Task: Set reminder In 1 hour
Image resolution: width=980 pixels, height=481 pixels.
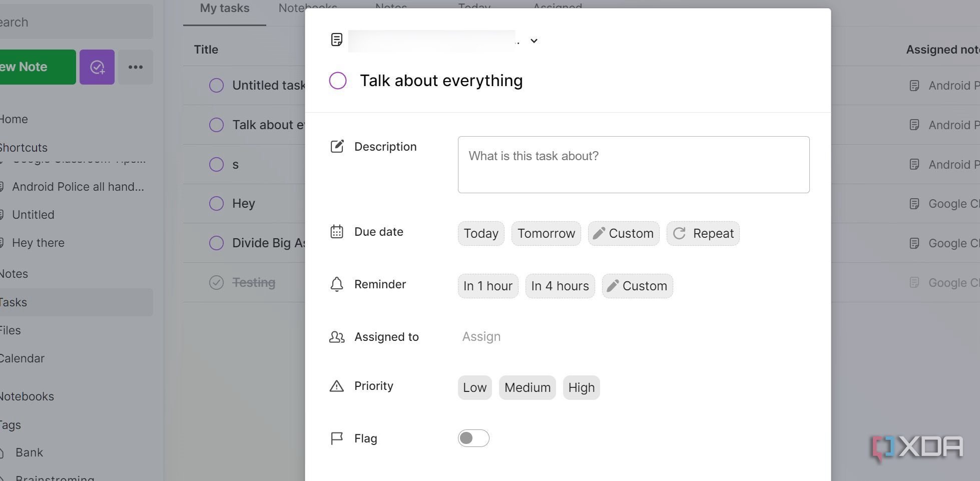Action: click(x=488, y=286)
